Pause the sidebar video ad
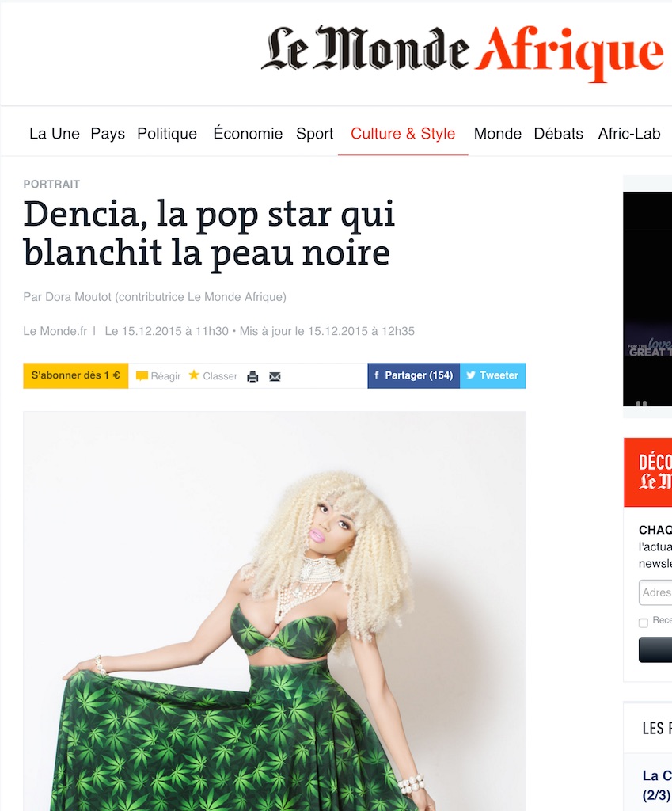Image resolution: width=672 pixels, height=811 pixels. click(641, 403)
